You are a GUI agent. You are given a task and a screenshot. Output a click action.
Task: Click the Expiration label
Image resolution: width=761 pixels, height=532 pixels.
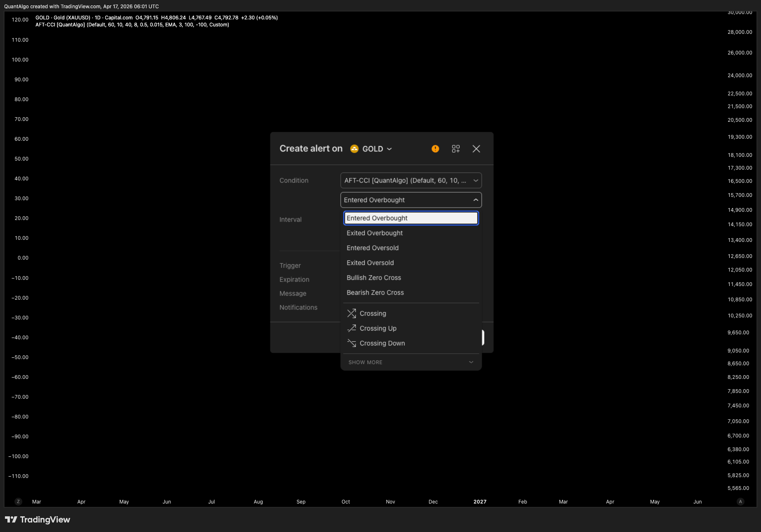294,279
